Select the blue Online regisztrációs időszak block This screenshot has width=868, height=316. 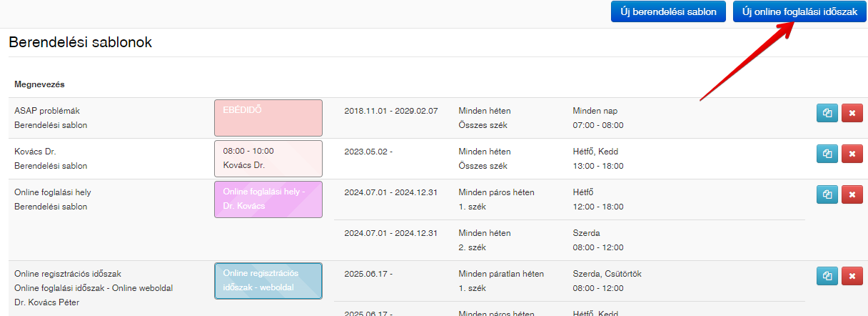point(268,281)
